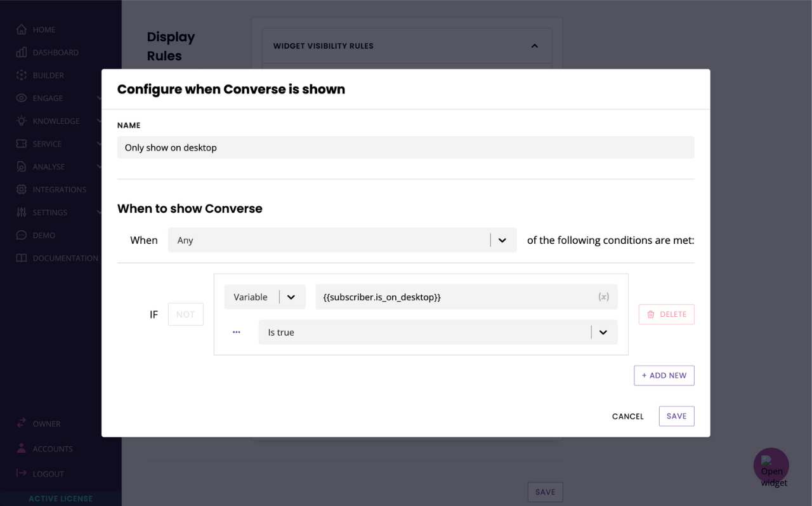Viewport: 812px width, 506px height.
Task: Collapse Widget Visibility Rules section
Action: 534,46
